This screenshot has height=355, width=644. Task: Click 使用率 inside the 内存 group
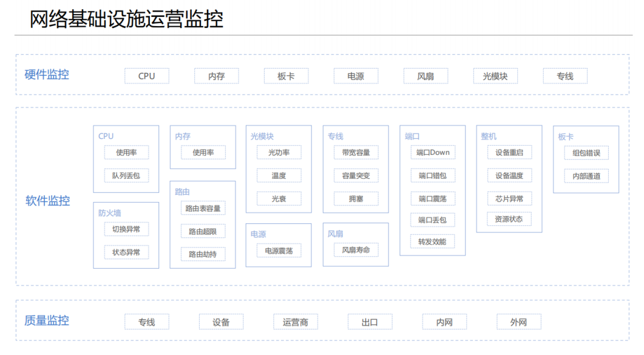coord(203,152)
